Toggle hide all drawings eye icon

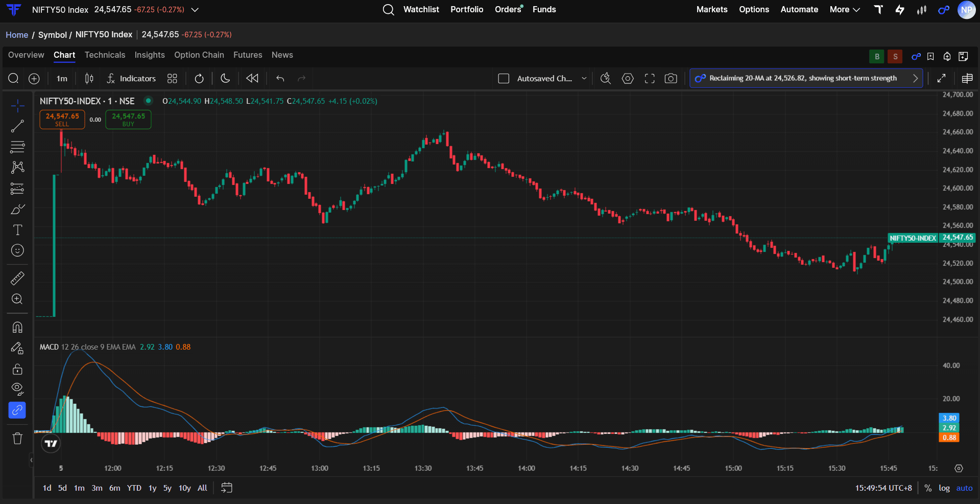(17, 389)
